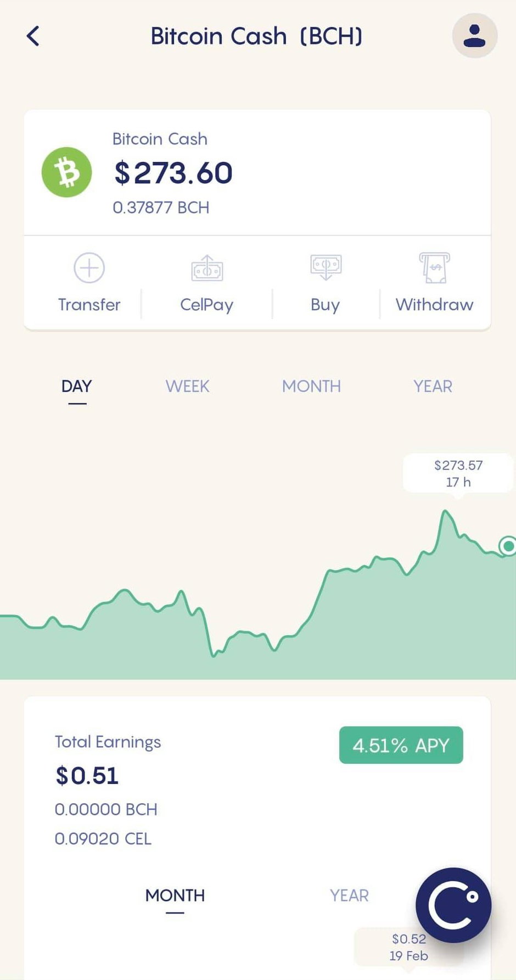Tap the 4.51% APY badge
Screen dimensions: 516x980
401,745
